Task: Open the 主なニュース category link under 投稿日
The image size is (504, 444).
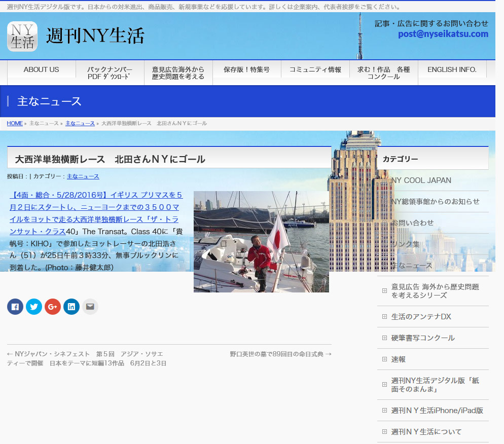Action: click(83, 176)
